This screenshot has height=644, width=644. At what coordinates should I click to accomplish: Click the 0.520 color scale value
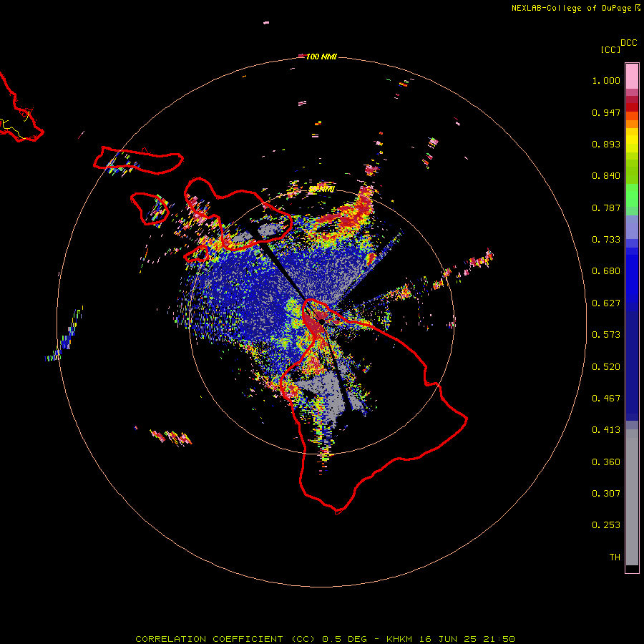[x=606, y=367]
